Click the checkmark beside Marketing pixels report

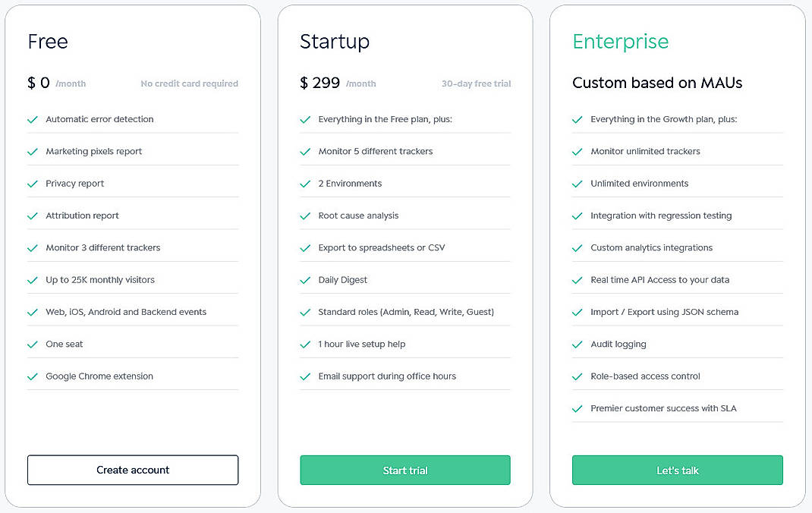tap(33, 151)
